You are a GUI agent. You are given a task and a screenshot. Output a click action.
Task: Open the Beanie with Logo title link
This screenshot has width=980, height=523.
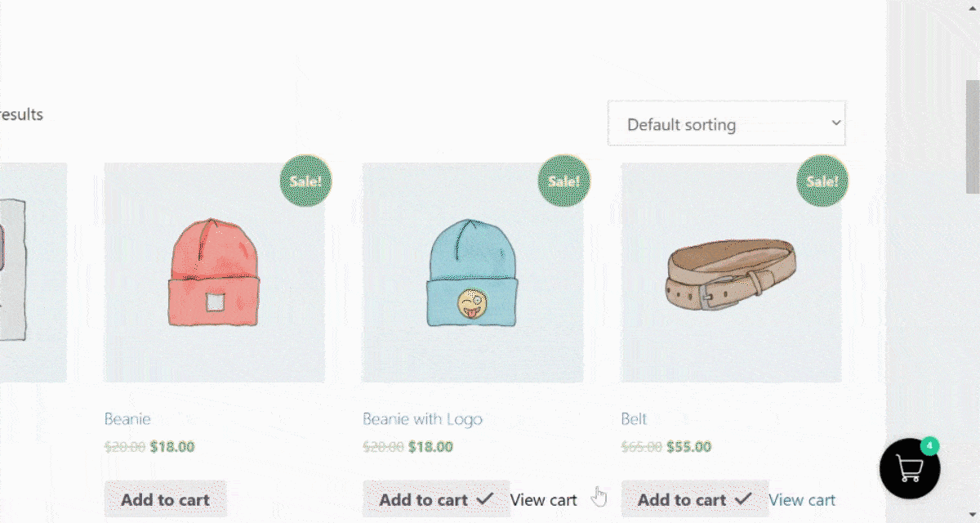[422, 418]
